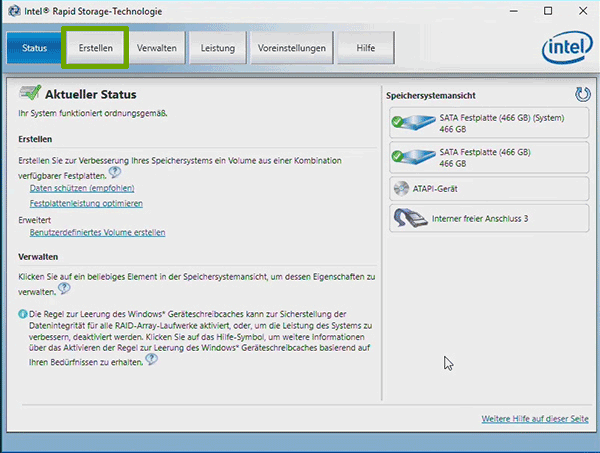Viewport: 600px width, 453px height.
Task: Open the Verwalten tab
Action: (157, 48)
